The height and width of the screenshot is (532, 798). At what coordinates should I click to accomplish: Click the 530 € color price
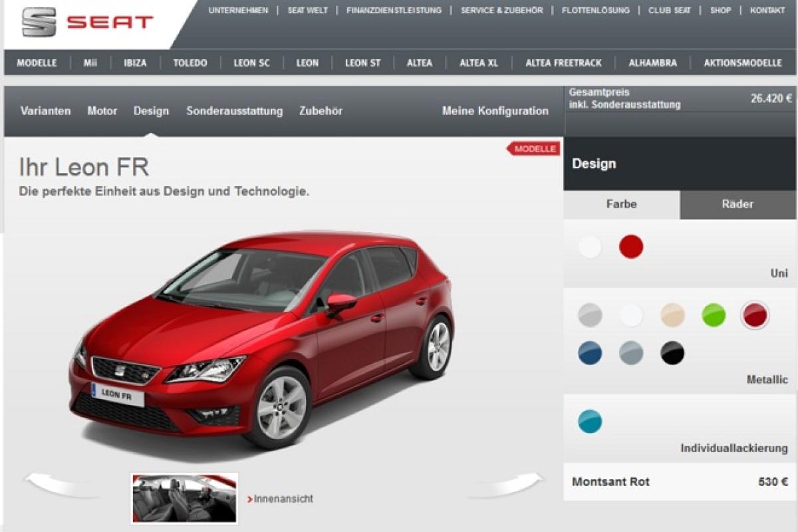click(x=773, y=482)
